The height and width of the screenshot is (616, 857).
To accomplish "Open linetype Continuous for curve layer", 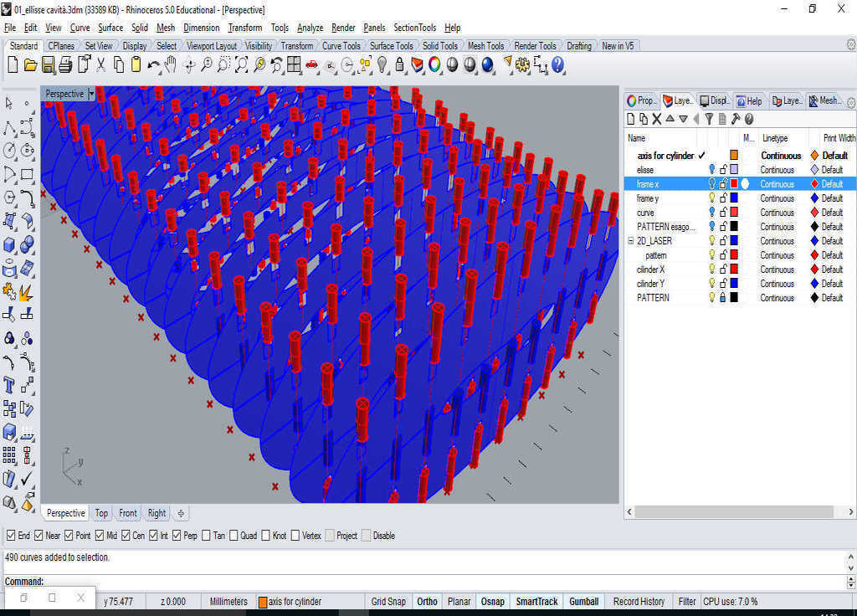I will pos(777,213).
